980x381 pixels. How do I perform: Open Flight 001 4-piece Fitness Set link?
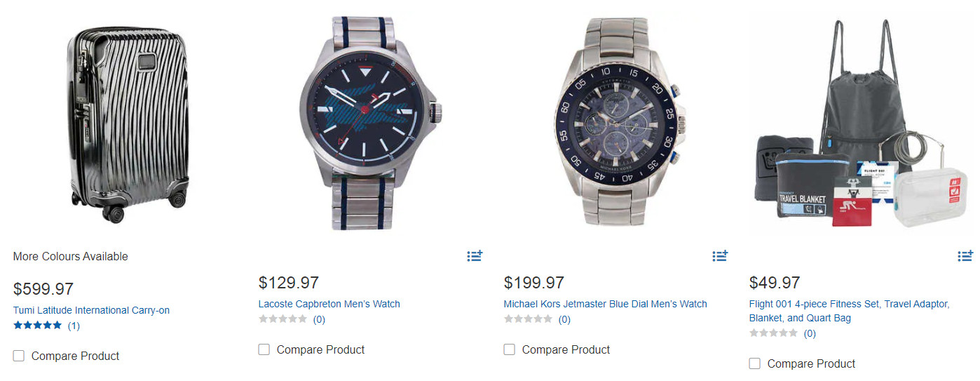coord(849,304)
